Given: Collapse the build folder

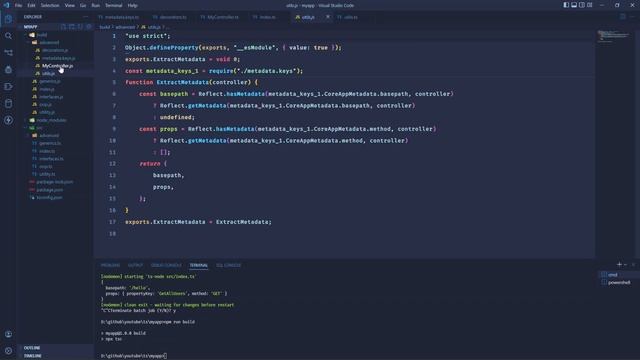Looking at the screenshot, I should [41, 35].
